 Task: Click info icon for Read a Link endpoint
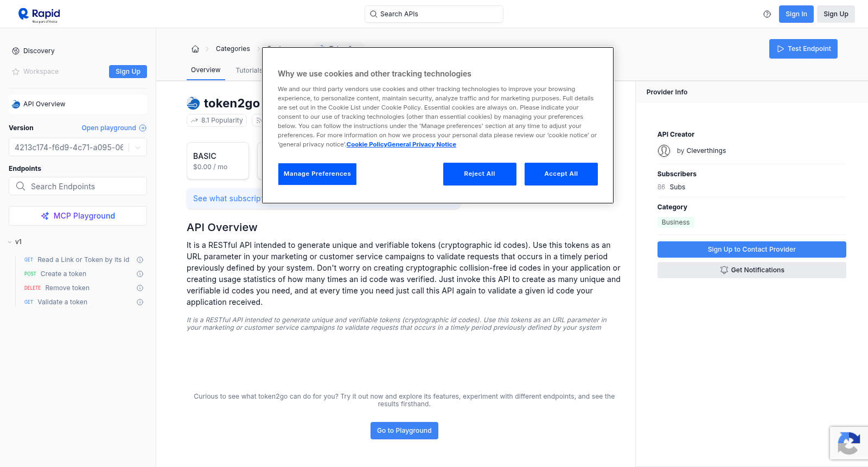[140, 260]
